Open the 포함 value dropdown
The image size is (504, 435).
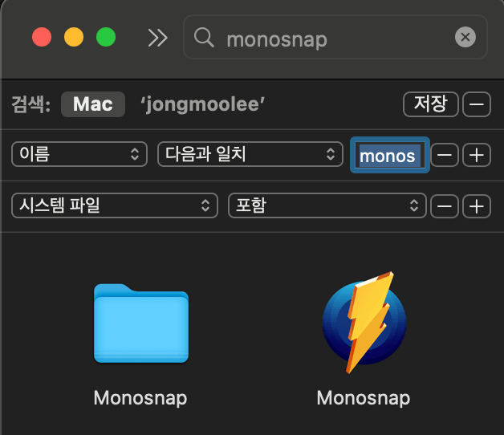pyautogui.click(x=327, y=205)
